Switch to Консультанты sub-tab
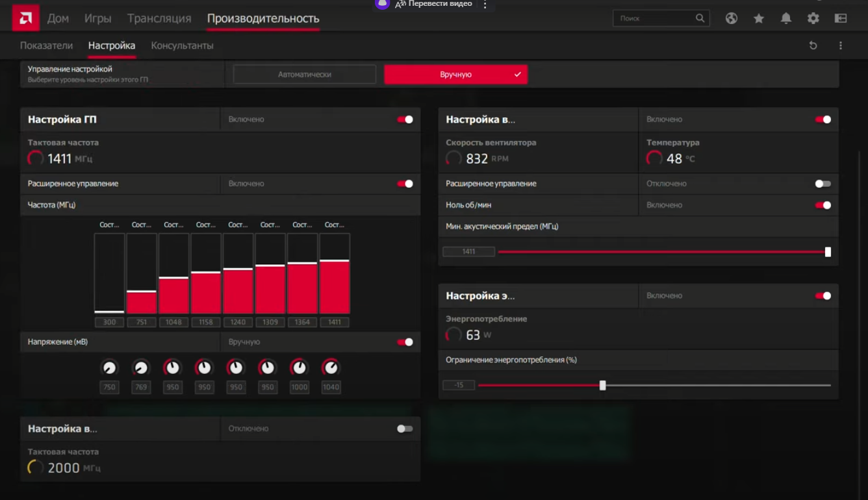 (x=182, y=45)
